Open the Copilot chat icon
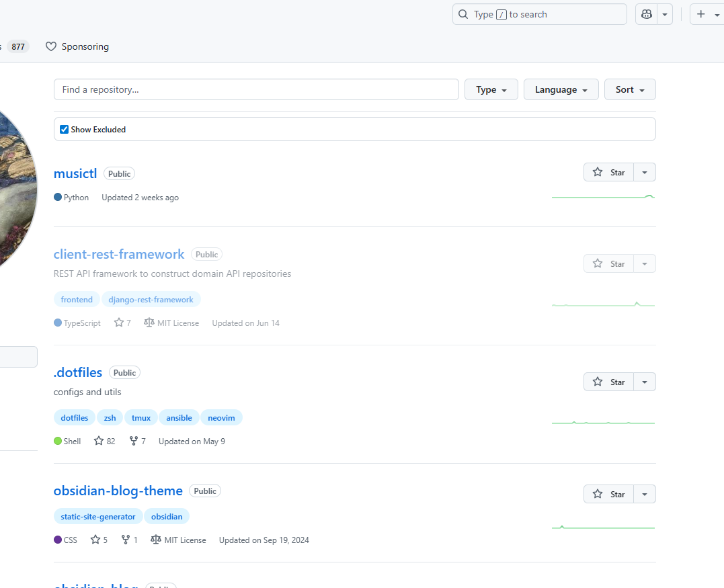 (647, 14)
